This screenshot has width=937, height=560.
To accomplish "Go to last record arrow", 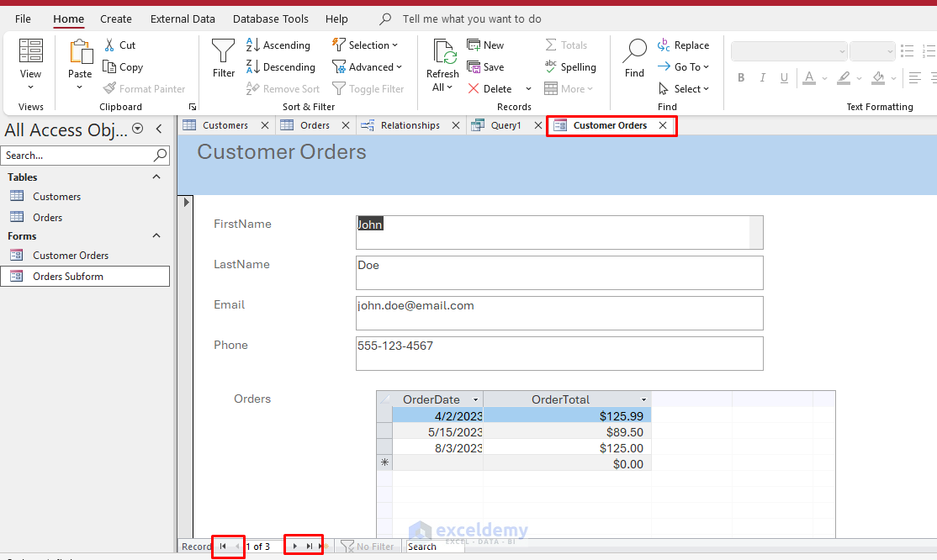I will [x=309, y=547].
